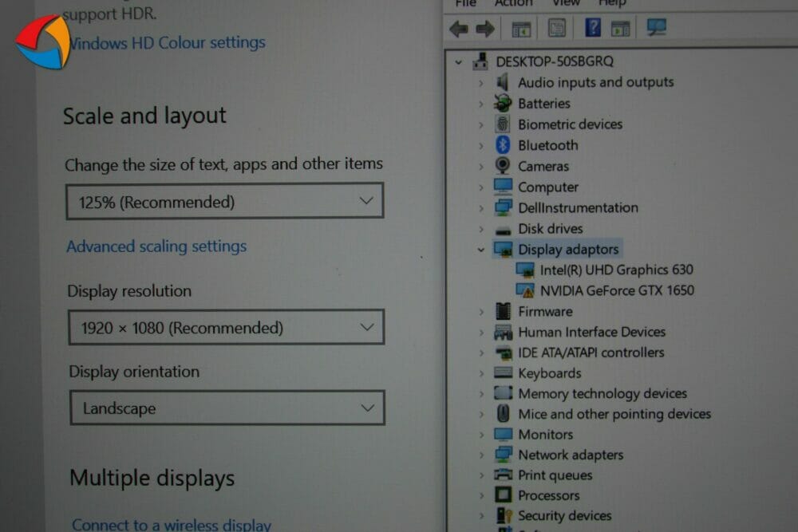This screenshot has width=798, height=532.
Task: Open the Landscape display orientation dropdown
Action: coord(227,408)
